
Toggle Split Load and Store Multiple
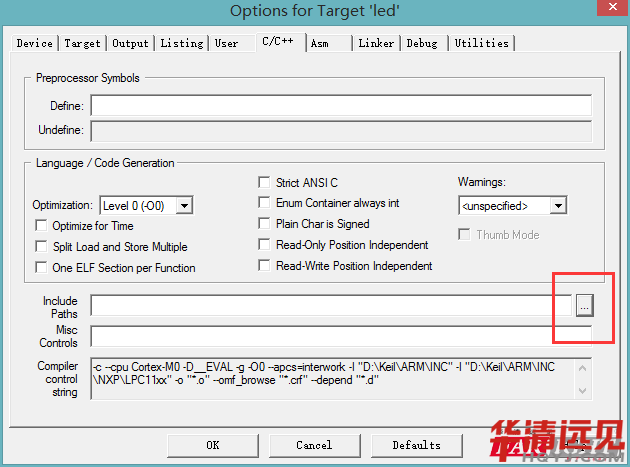tap(42, 247)
